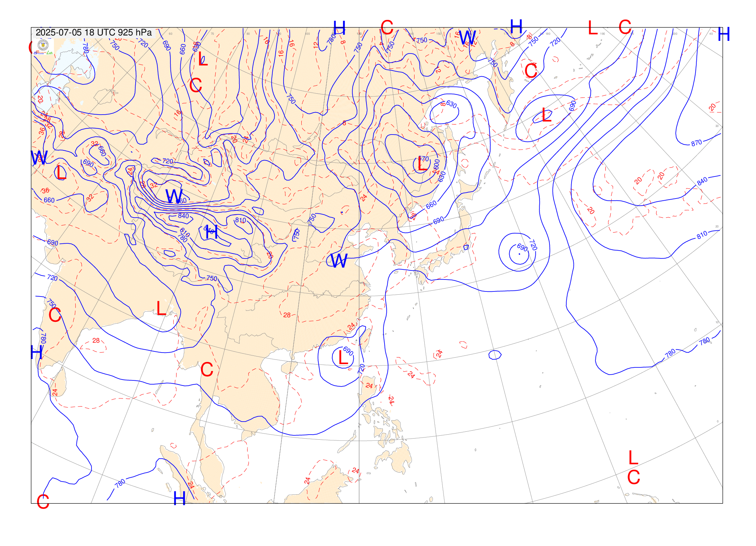Click red 'C' below 'L' in southeast ocean
This screenshot has width=756, height=546.
click(x=633, y=477)
